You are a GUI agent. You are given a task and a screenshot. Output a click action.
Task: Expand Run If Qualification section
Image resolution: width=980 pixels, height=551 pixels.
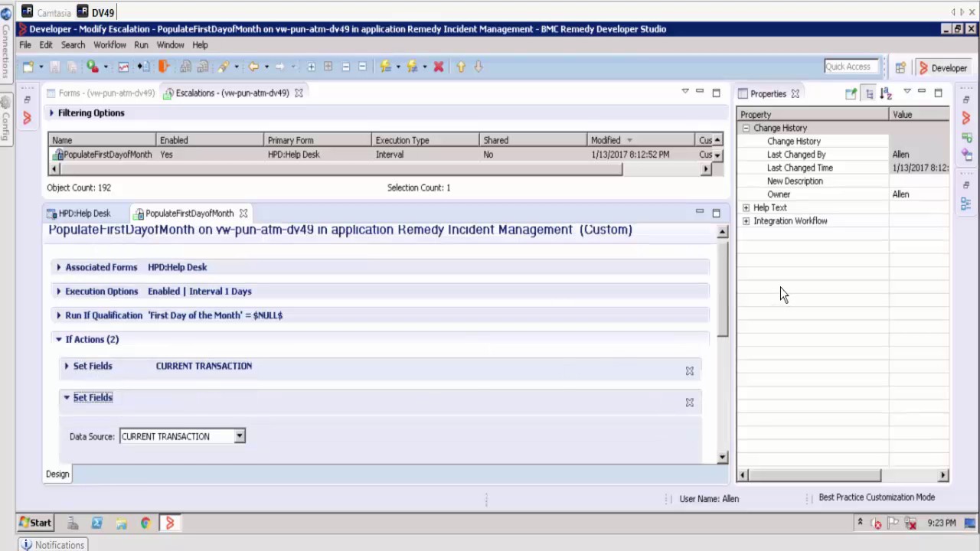pos(59,315)
